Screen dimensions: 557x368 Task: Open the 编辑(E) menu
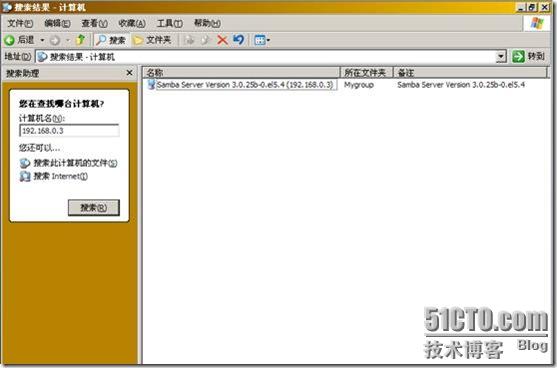(x=57, y=23)
